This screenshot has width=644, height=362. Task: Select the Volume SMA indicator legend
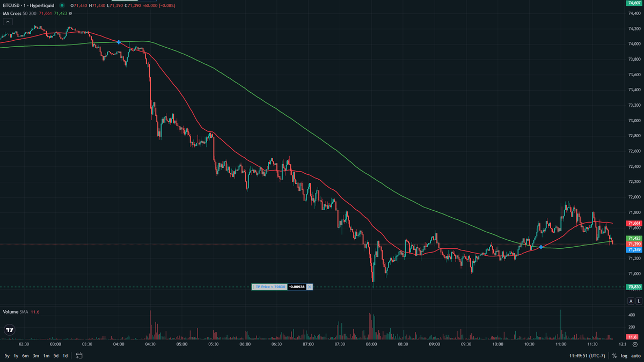(x=15, y=312)
